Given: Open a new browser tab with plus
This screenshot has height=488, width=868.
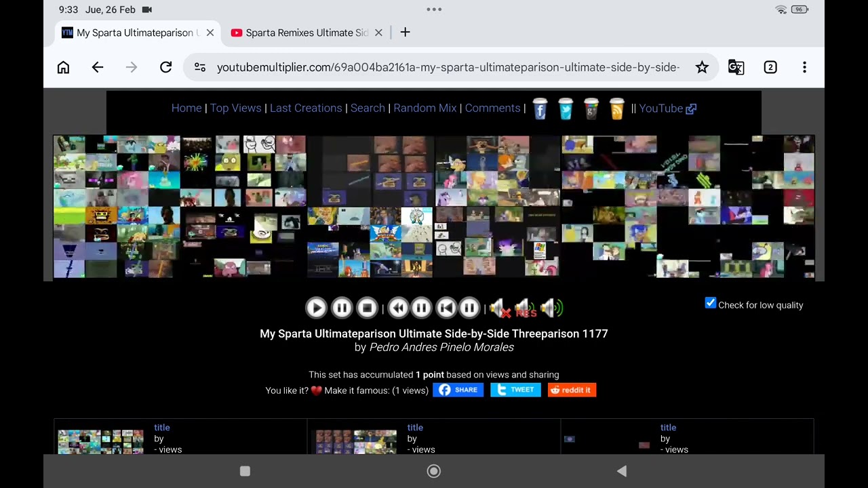Looking at the screenshot, I should coord(405,33).
